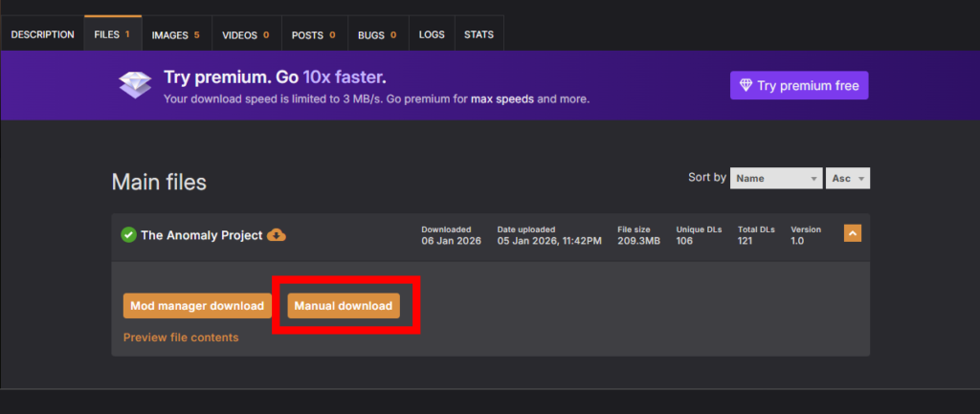Click The Anomaly Project file title
This screenshot has height=414, width=980.
click(x=201, y=235)
